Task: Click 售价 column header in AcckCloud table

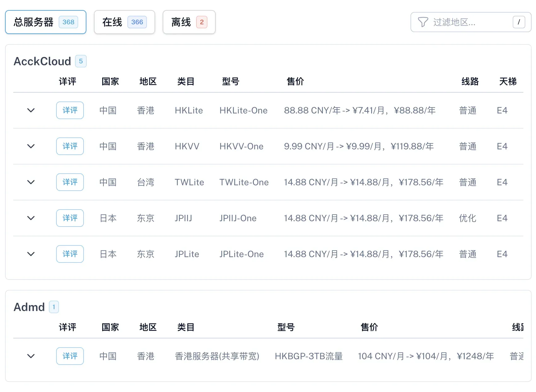Action: tap(295, 81)
